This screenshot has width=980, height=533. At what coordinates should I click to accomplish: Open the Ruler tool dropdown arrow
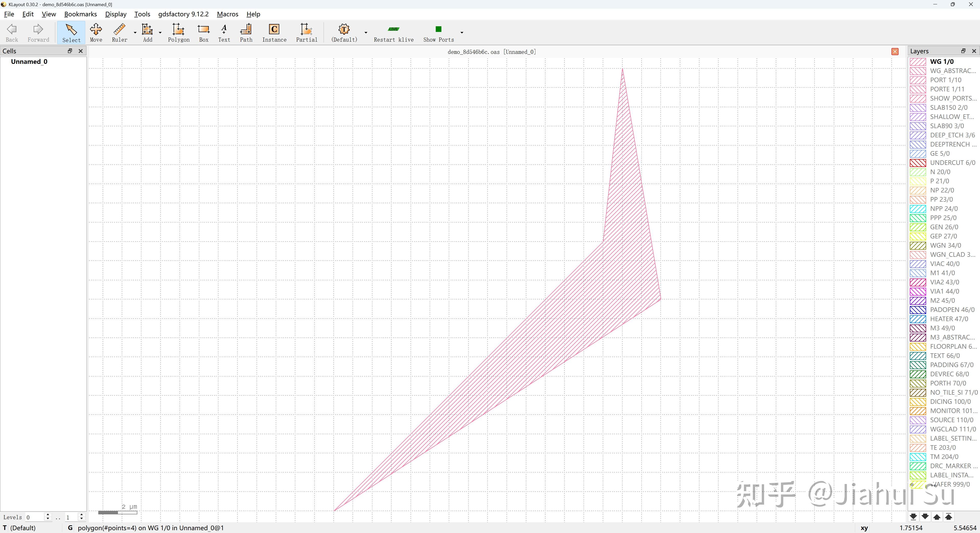[135, 33]
